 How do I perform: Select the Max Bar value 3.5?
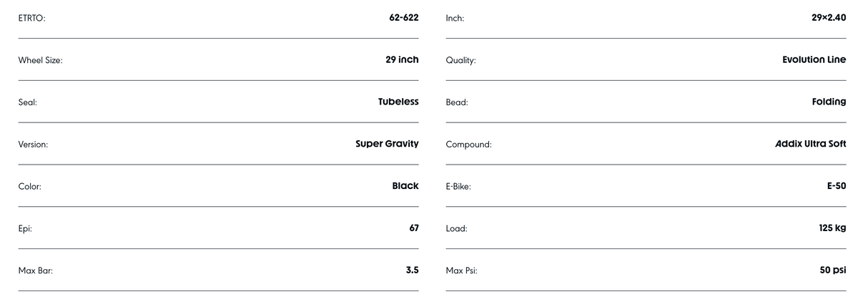click(x=411, y=271)
